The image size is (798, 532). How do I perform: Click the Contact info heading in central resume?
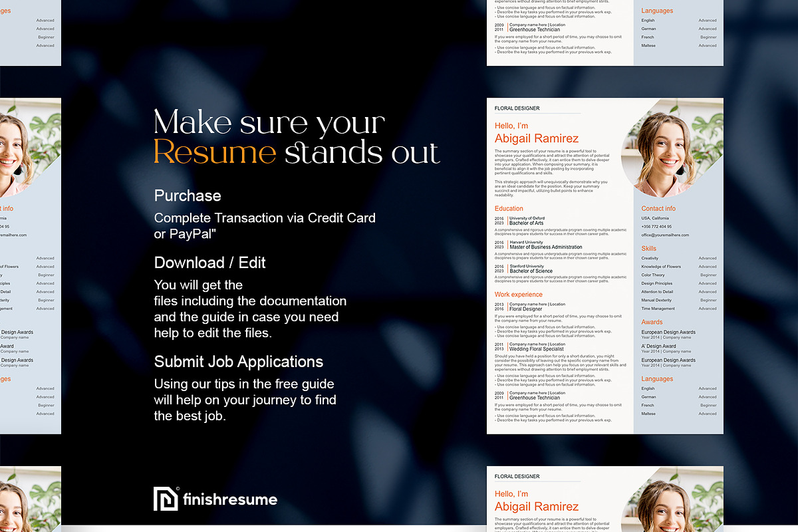pyautogui.click(x=658, y=209)
